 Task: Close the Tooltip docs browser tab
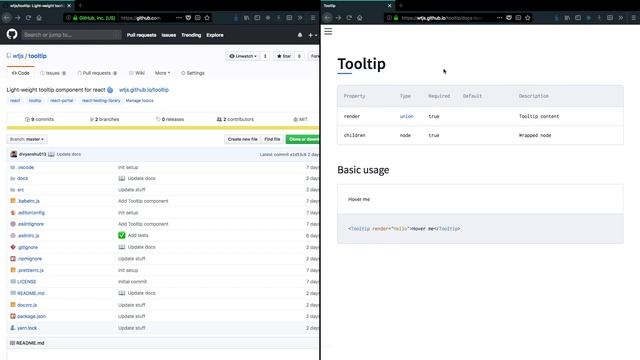coord(389,6)
